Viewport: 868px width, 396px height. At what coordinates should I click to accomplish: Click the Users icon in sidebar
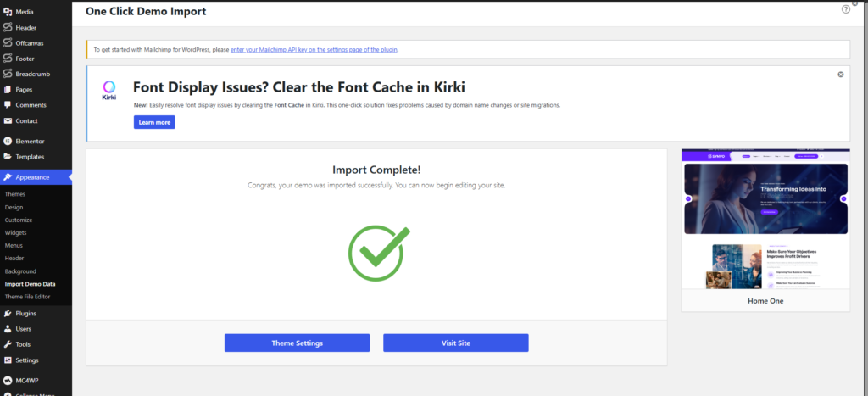coord(8,328)
